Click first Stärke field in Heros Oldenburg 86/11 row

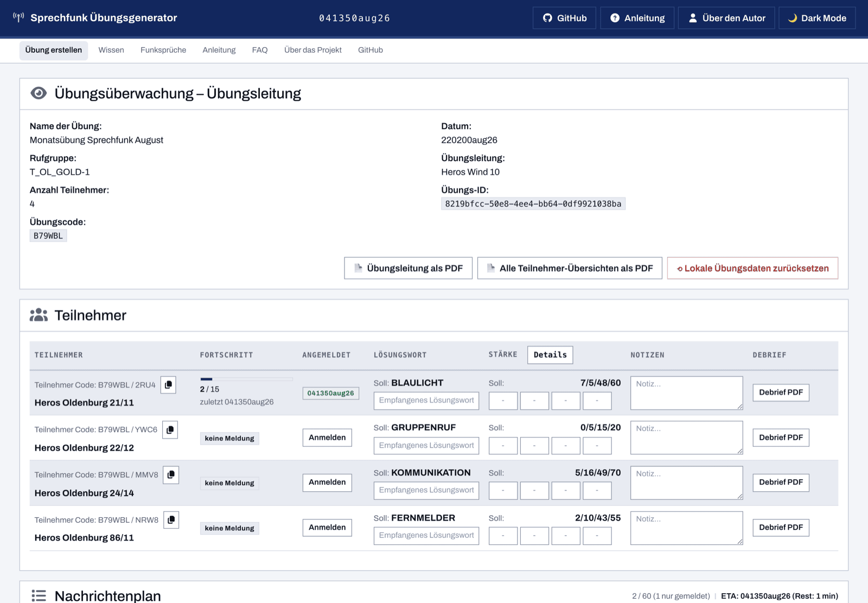503,536
